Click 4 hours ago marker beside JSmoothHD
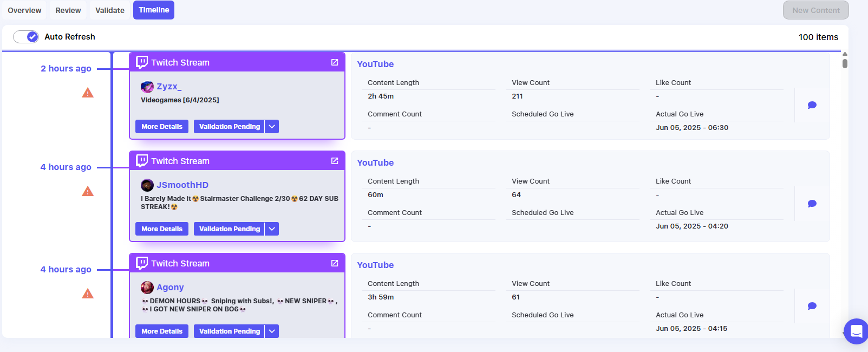 66,167
